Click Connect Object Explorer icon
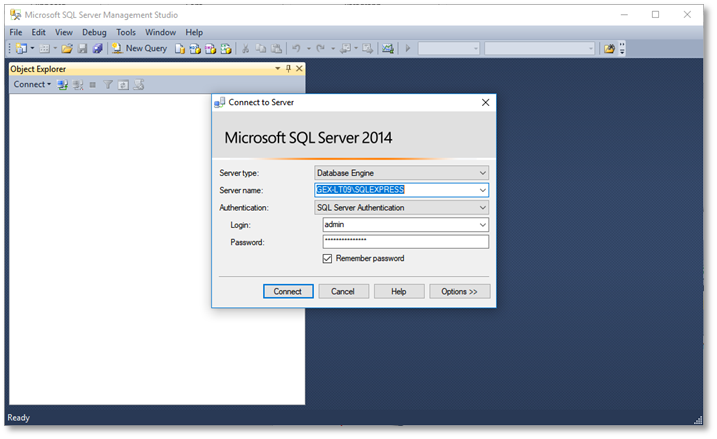The height and width of the screenshot is (439, 717). [x=62, y=85]
